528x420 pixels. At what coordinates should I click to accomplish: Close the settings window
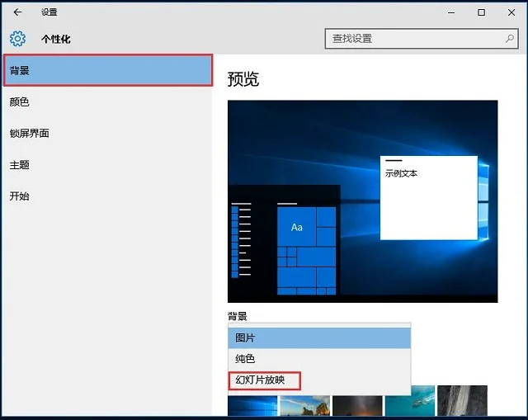(x=511, y=12)
